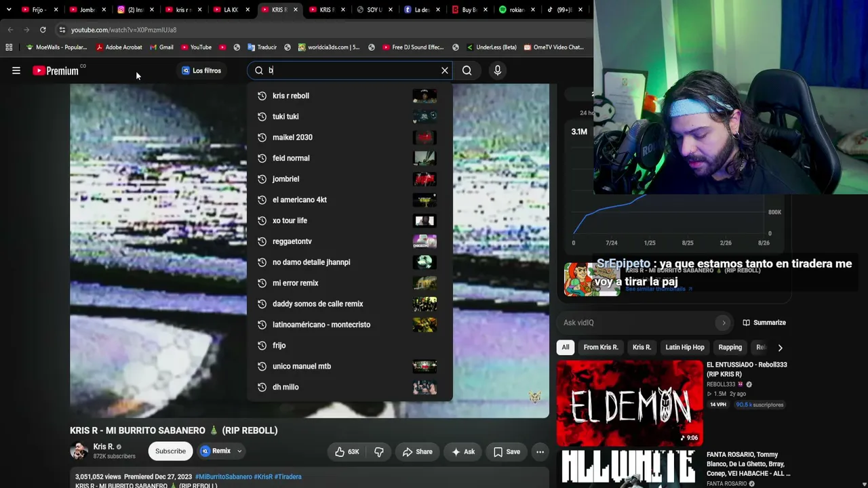Go forward in browser history
Image resolution: width=868 pixels, height=488 pixels.
26,30
